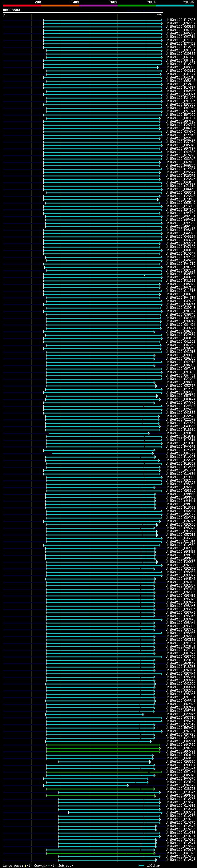Image resolution: width=197 pixels, height=868 pixels.
Task: Select hit label UniRef100_P10796
Action: click(x=180, y=64)
